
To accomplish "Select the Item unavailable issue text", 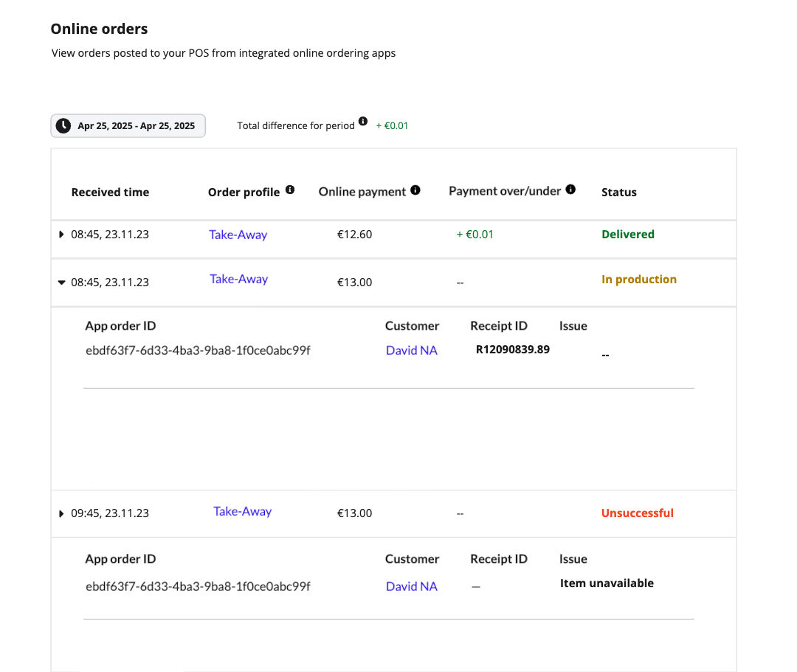I will point(607,583).
